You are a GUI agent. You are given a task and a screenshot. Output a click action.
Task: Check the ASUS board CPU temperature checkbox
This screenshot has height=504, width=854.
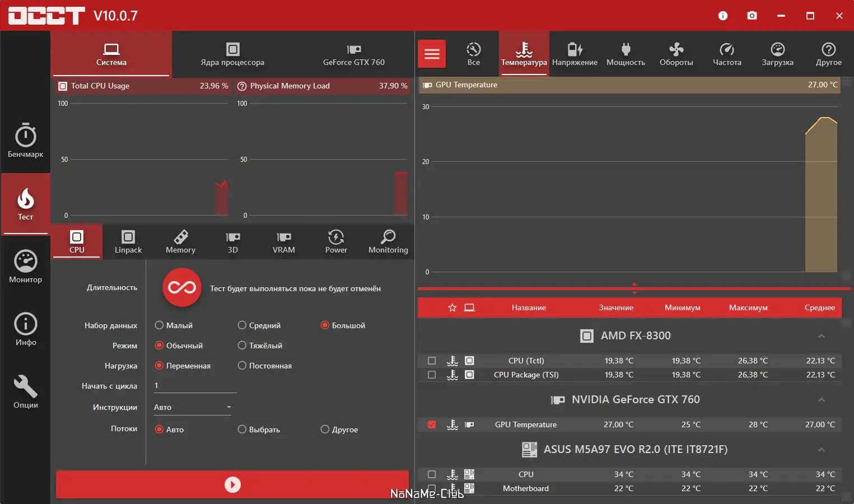click(x=432, y=474)
